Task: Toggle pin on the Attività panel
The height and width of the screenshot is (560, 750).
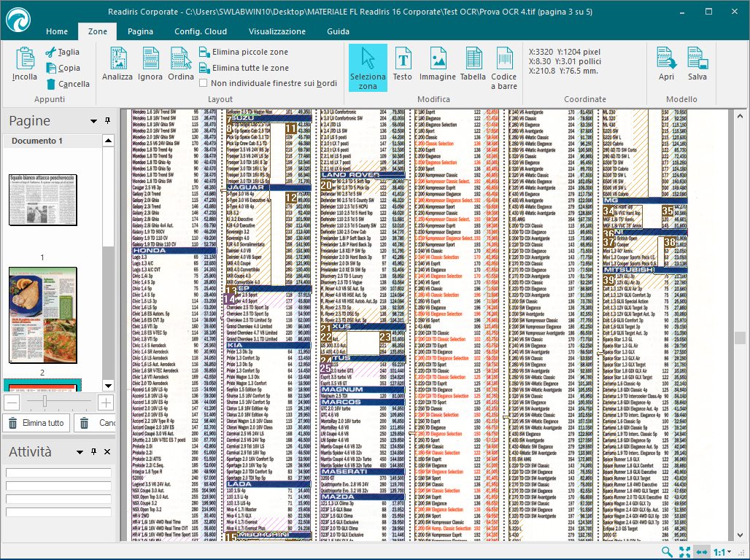Action: (93, 452)
